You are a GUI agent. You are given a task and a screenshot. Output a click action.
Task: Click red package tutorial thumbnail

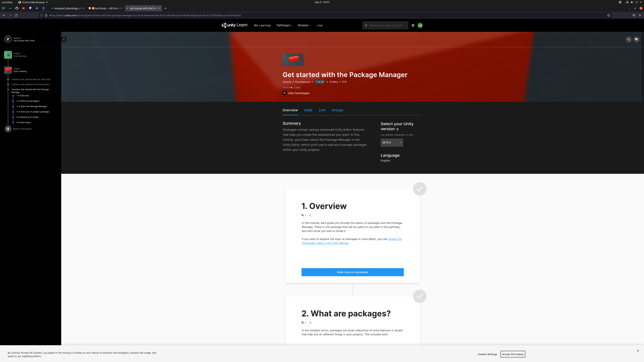[x=293, y=59]
